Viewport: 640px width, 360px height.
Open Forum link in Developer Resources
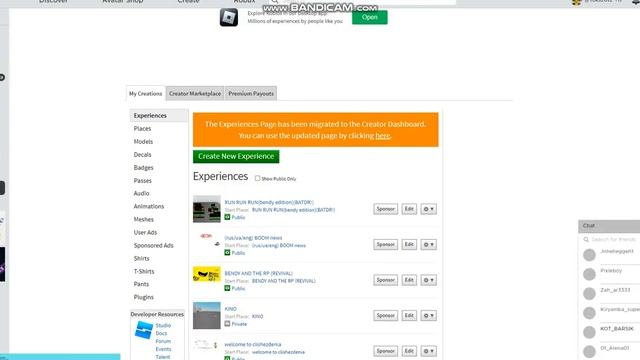[163, 341]
